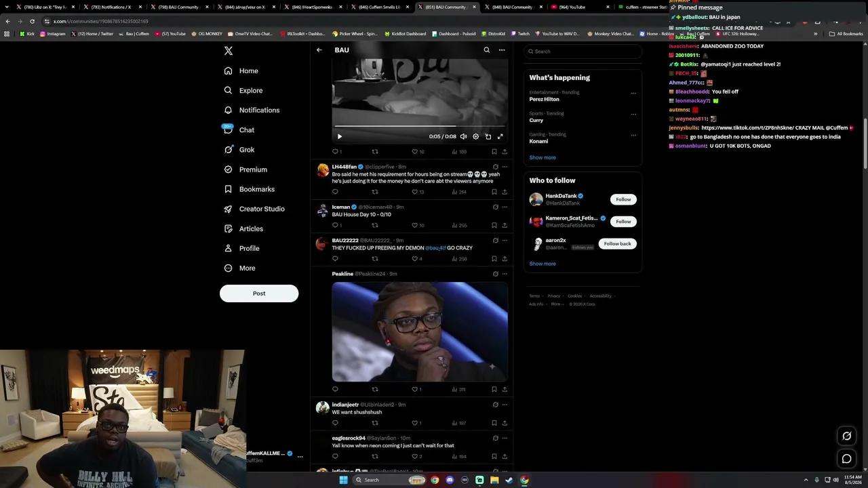Screen dimensions: 868x488
Task: Open the @bau_4lf mention link
Action: pyautogui.click(x=435, y=248)
